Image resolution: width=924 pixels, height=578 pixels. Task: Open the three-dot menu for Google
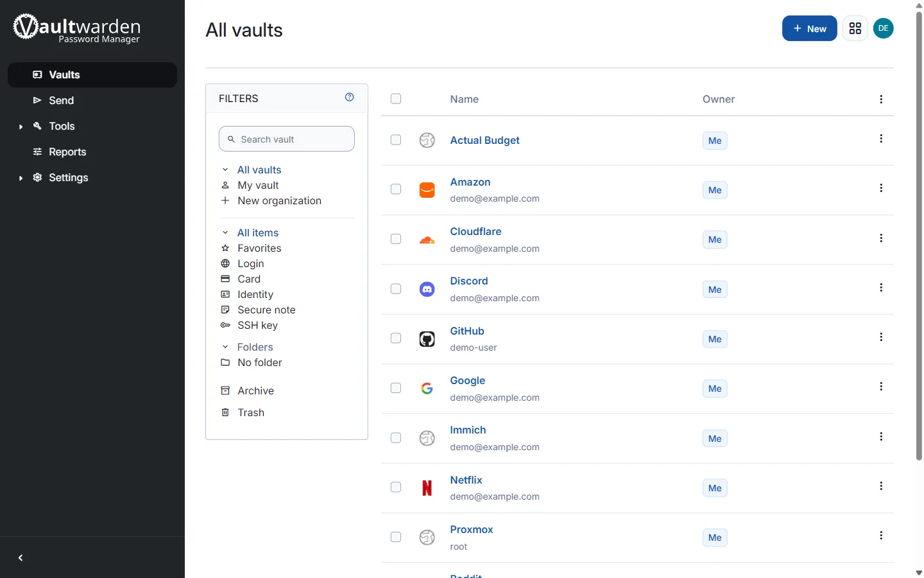tap(881, 387)
